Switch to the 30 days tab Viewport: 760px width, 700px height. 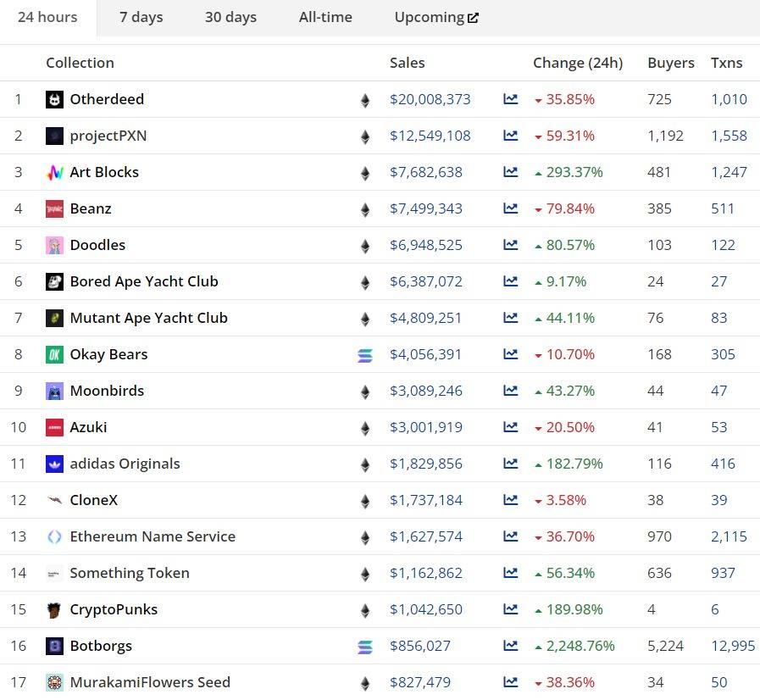click(230, 18)
